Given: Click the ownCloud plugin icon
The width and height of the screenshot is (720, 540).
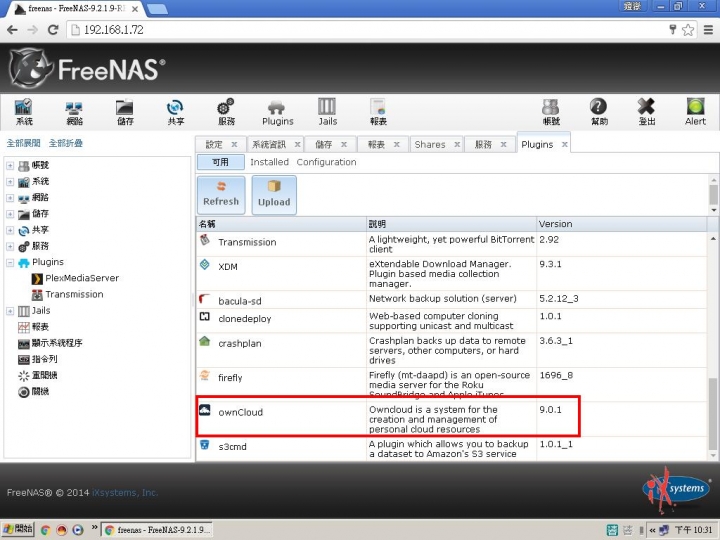Looking at the screenshot, I should [x=205, y=410].
